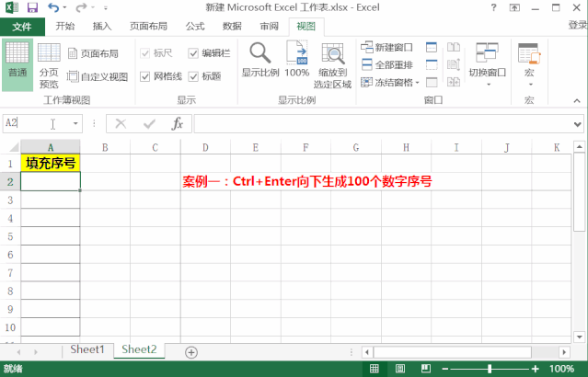Select the 填充序号 cell

(x=51, y=163)
